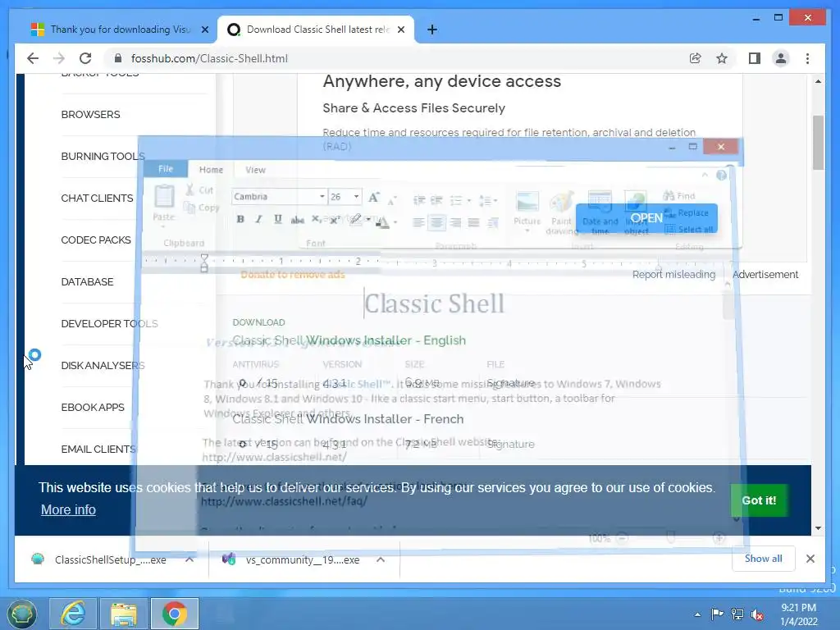Toggle Bold in WordPad
This screenshot has width=840, height=630.
(x=240, y=219)
